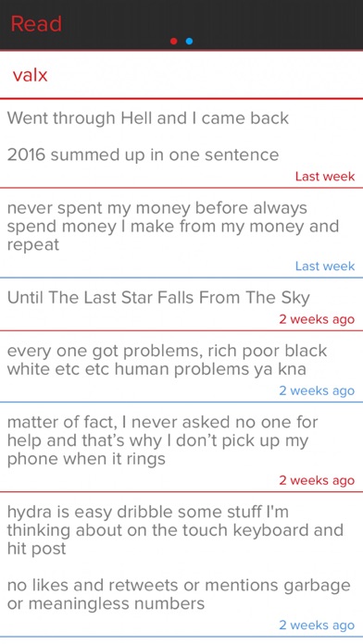
Task: Tap the blue page indicator dot
Action: coord(189,41)
